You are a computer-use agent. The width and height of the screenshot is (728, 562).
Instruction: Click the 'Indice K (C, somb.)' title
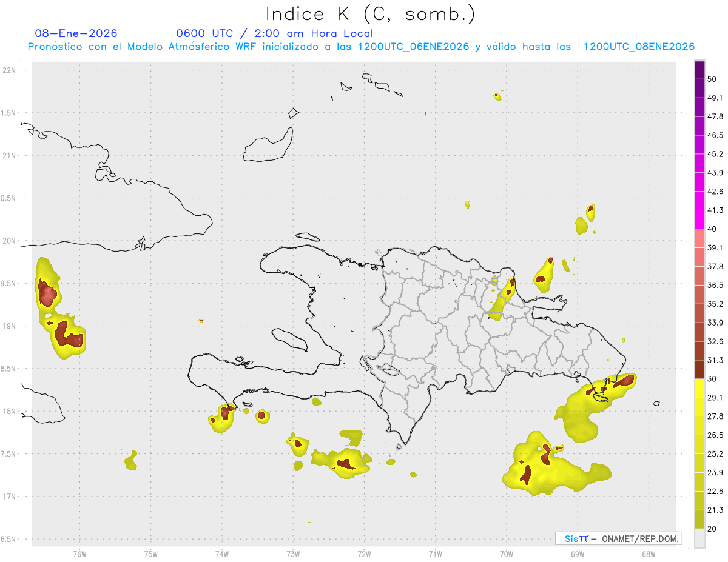pos(370,14)
